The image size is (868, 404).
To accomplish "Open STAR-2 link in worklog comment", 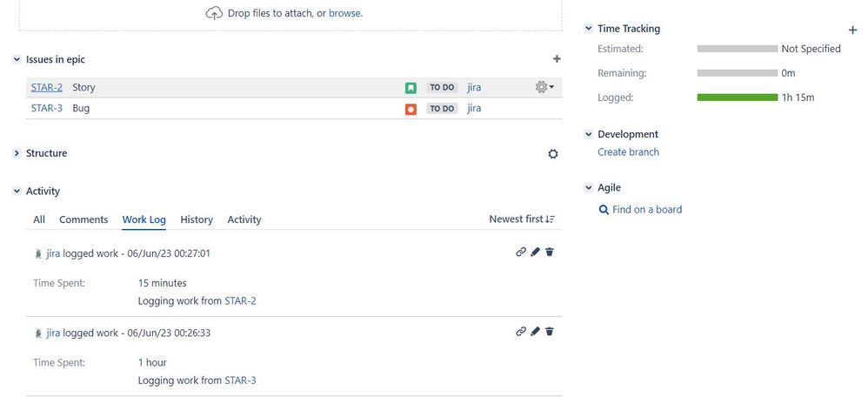I will (240, 301).
